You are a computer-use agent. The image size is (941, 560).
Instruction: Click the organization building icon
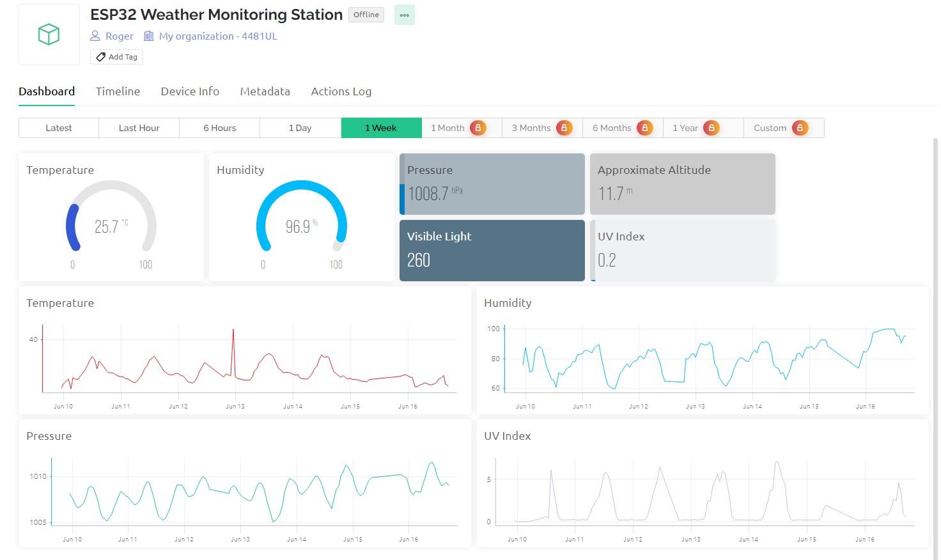(149, 36)
